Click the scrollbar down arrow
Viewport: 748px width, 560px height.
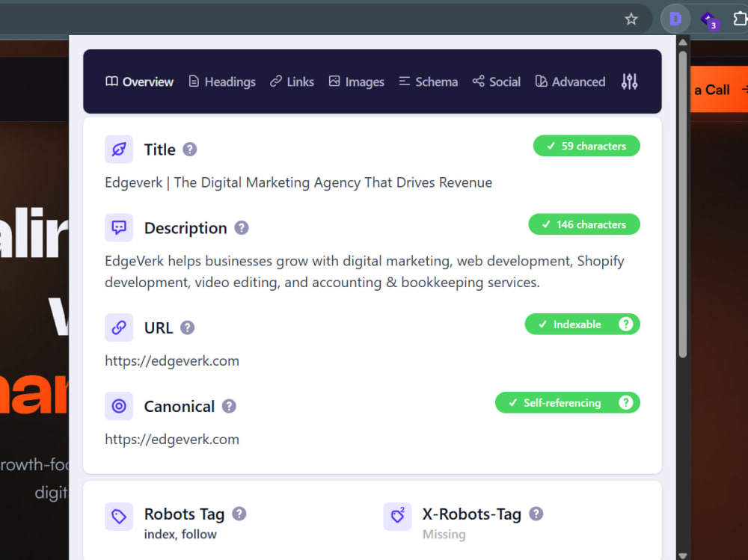point(683,555)
